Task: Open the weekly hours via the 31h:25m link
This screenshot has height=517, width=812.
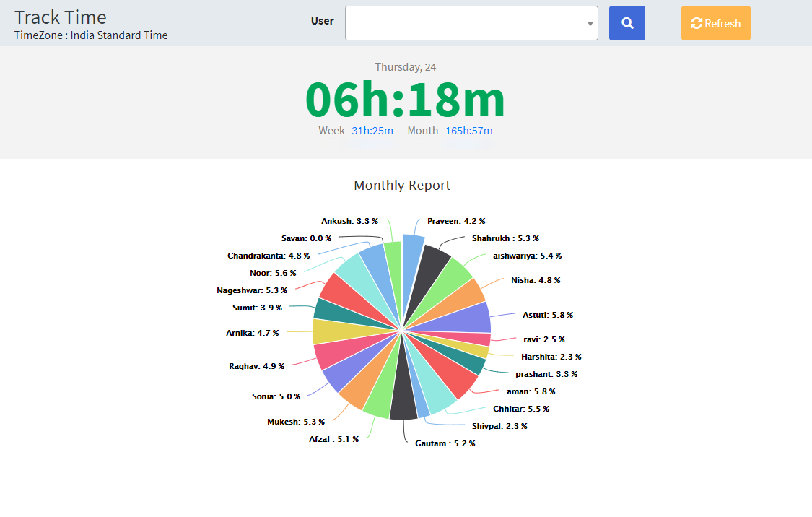Action: pyautogui.click(x=372, y=131)
